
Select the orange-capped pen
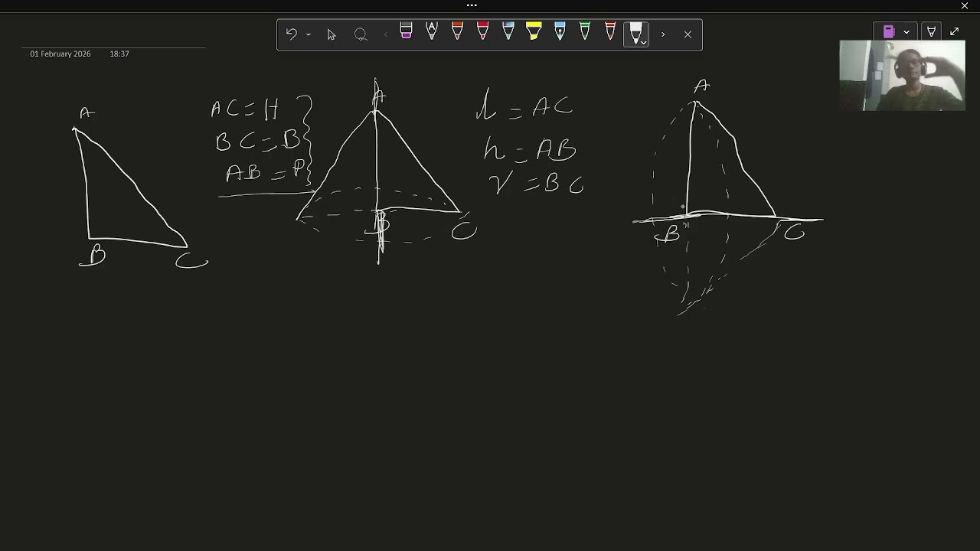click(457, 32)
